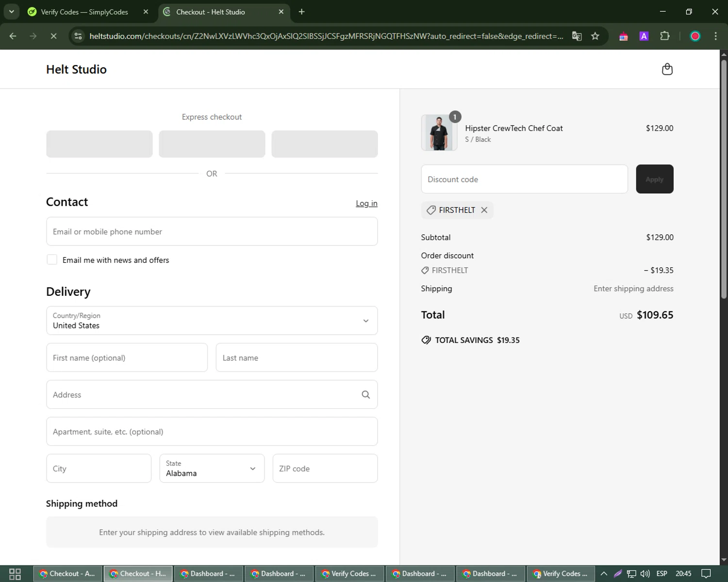Click the first express checkout button
This screenshot has height=582, width=728.
pos(99,144)
